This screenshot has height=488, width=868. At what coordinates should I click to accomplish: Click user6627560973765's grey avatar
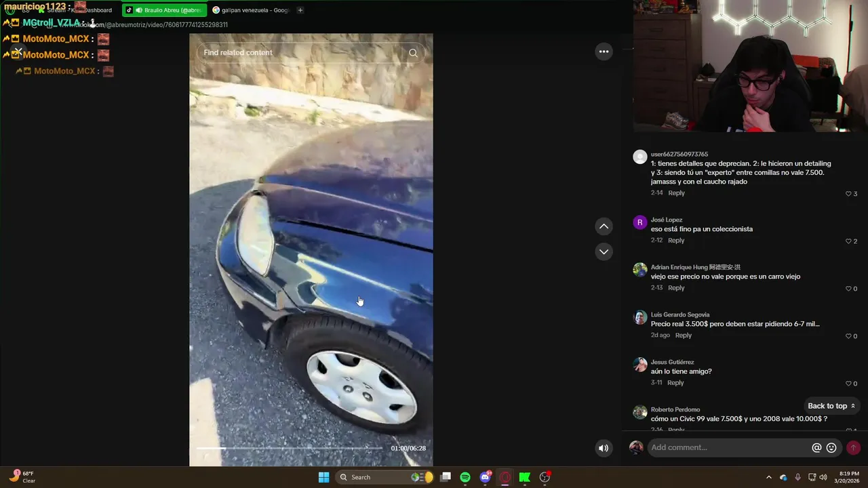click(639, 157)
